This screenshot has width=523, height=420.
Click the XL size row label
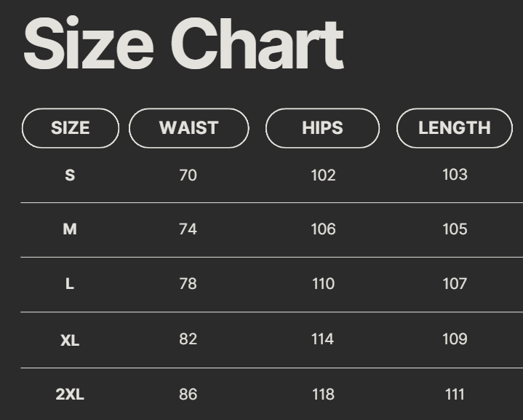(x=70, y=340)
